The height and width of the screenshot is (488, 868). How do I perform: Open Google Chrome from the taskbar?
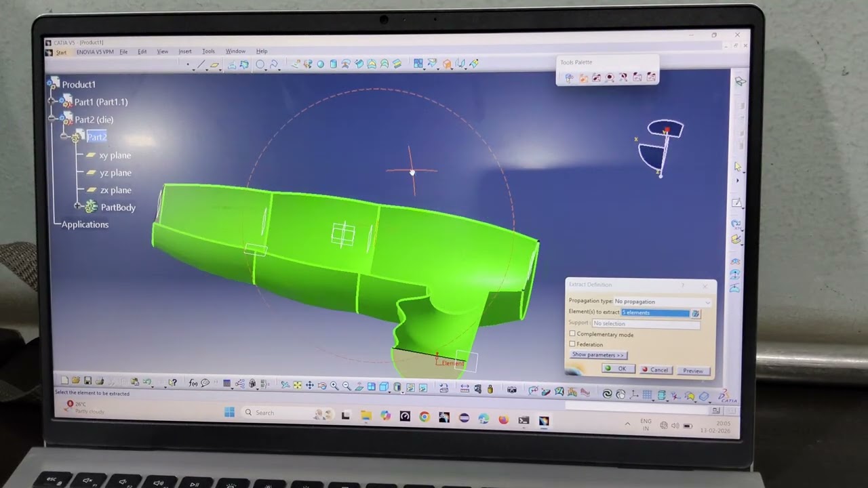tap(425, 417)
